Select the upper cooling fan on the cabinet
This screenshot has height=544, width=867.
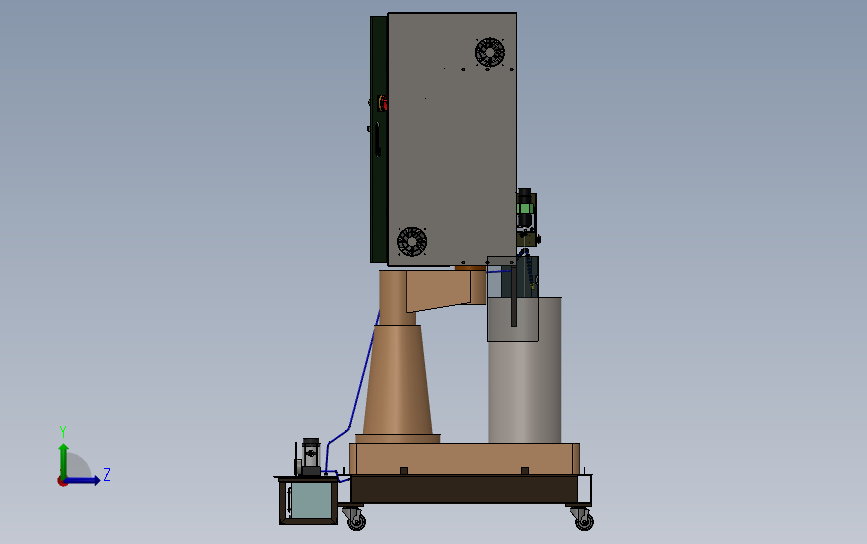[489, 52]
